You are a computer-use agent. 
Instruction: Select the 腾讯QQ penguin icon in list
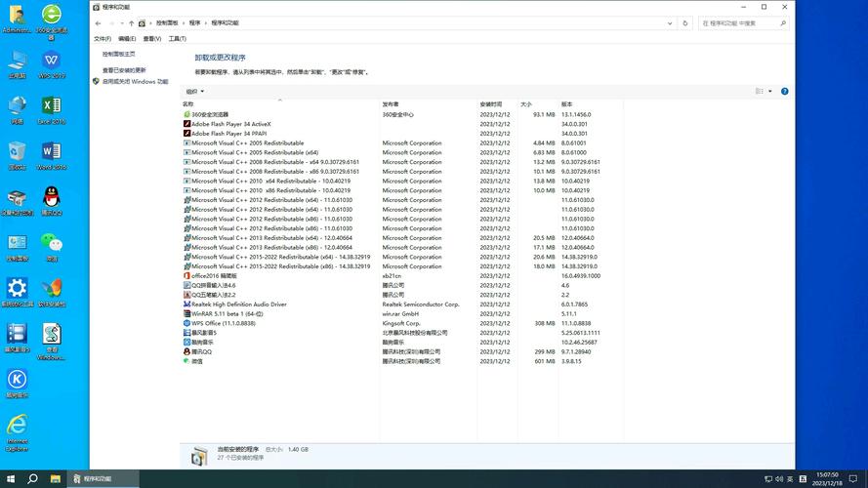(186, 351)
